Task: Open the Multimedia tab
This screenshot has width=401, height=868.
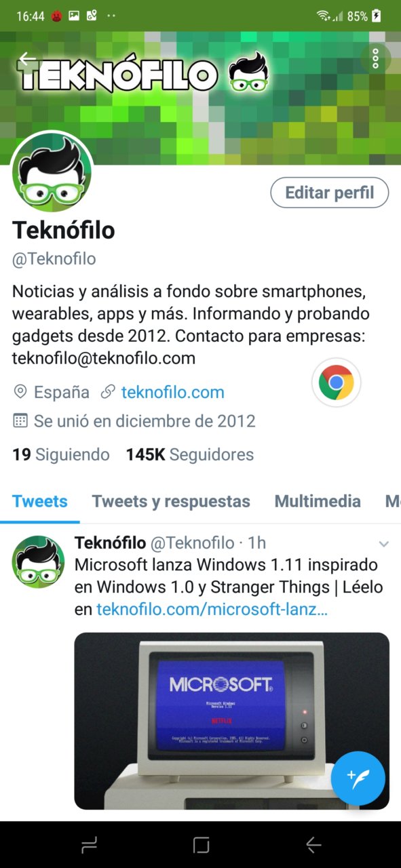Action: [x=318, y=502]
